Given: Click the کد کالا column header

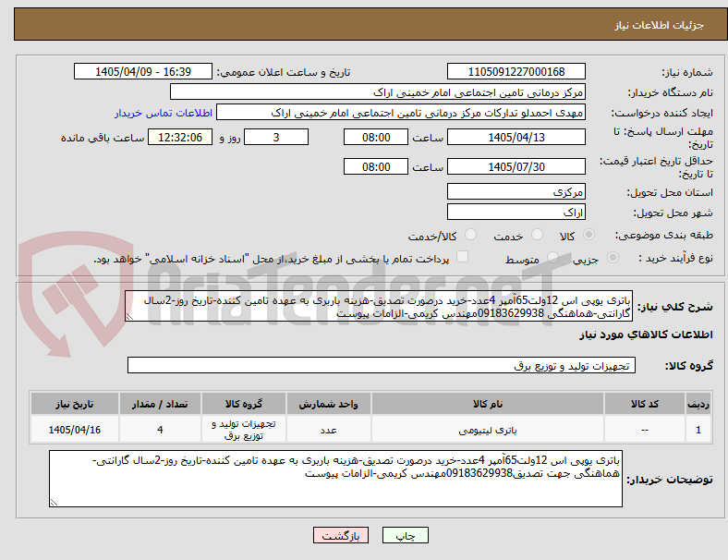Looking at the screenshot, I should click(x=645, y=404).
